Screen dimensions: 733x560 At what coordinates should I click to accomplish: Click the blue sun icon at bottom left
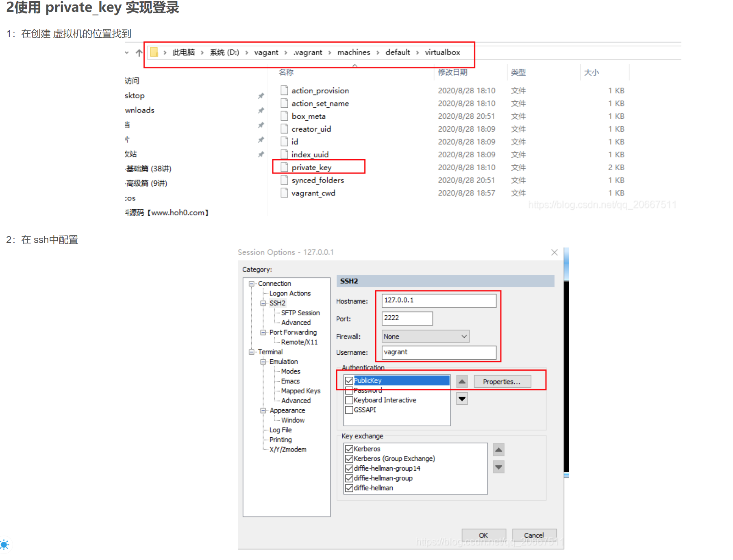tap(4, 545)
